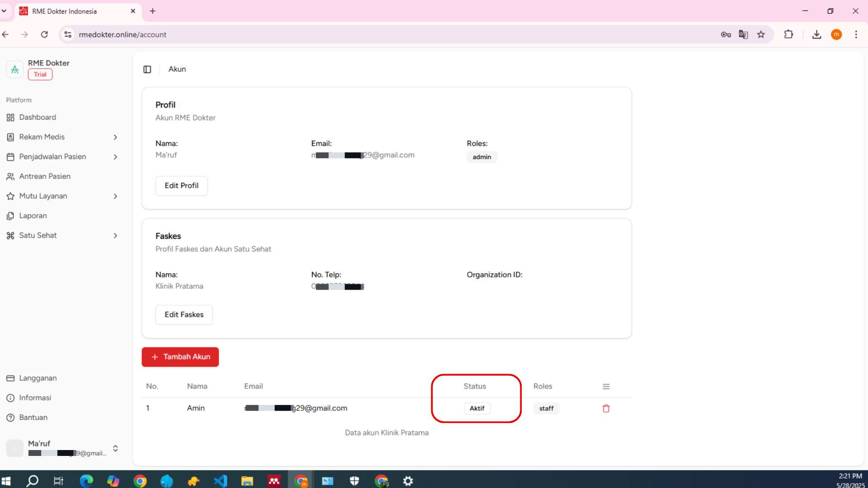Expand Penjadwalan Pasien menu chevron
Image resolution: width=868 pixels, height=488 pixels.
[x=115, y=157]
